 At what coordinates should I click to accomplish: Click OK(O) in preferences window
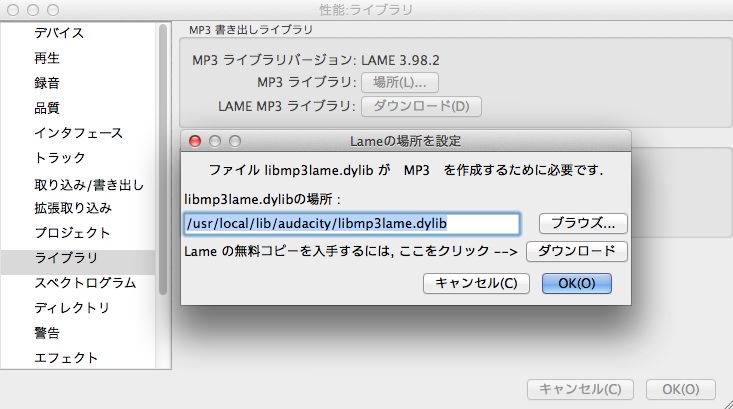[681, 389]
